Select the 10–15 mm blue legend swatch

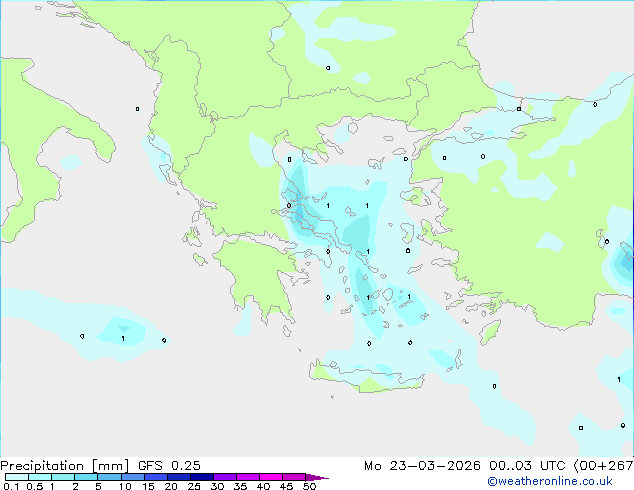coord(133,477)
